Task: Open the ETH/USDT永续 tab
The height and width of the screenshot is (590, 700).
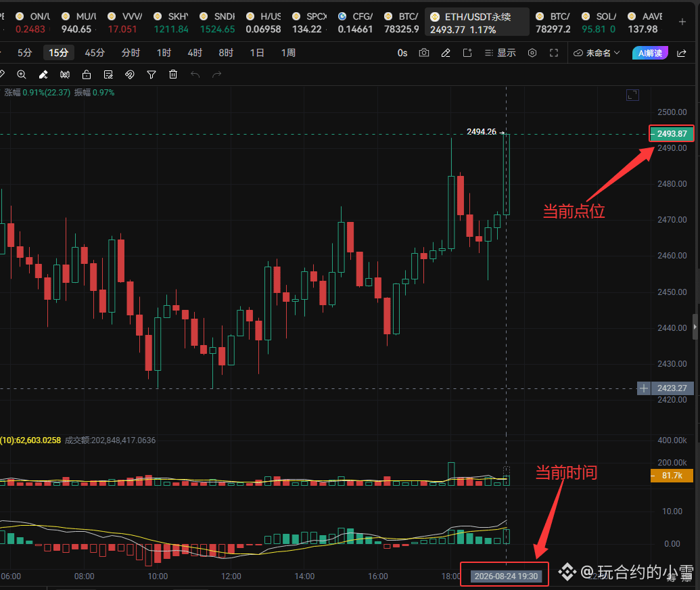Action: coord(477,22)
